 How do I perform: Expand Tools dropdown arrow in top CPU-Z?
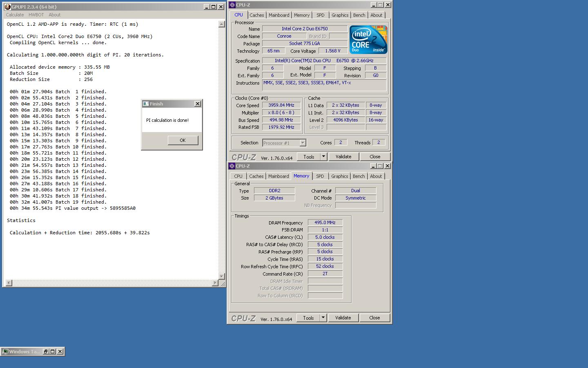[x=323, y=157]
